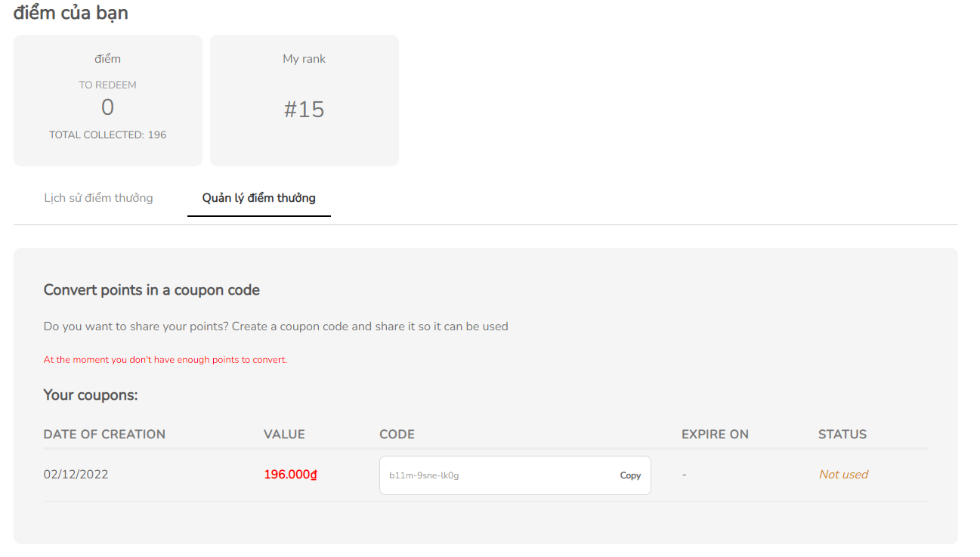Switch to the Lịch sử điểm thưởng tab

98,198
